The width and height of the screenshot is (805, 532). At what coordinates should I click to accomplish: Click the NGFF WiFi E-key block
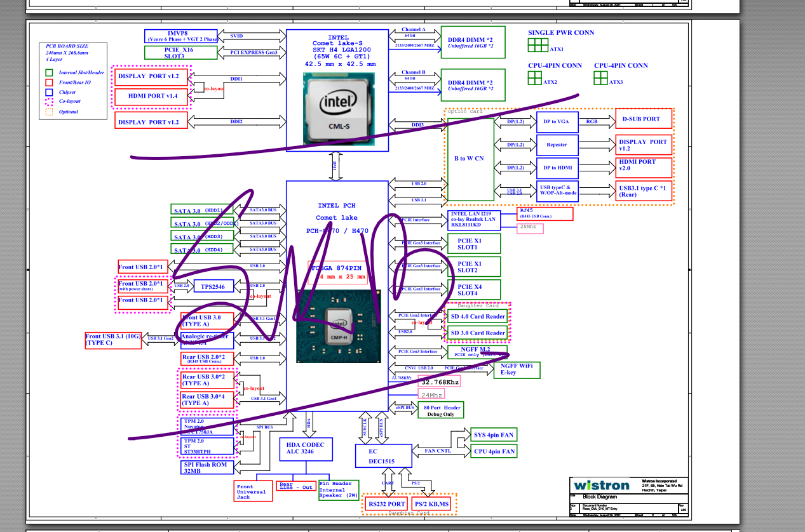[x=517, y=369]
